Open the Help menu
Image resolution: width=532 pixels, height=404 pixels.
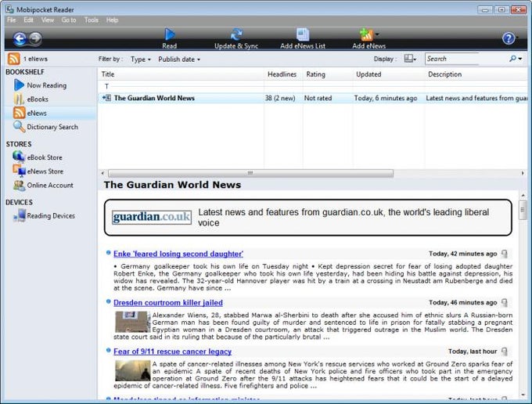coord(112,20)
